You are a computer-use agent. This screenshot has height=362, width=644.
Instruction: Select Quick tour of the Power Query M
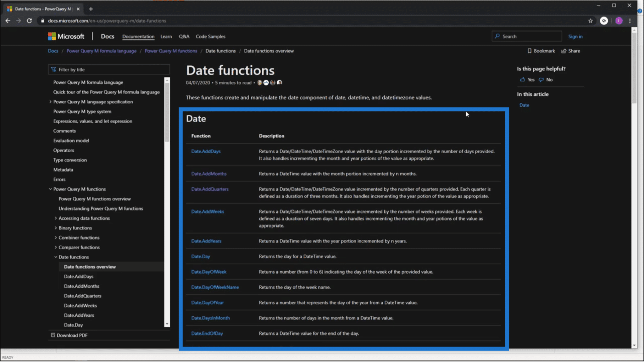pyautogui.click(x=106, y=92)
